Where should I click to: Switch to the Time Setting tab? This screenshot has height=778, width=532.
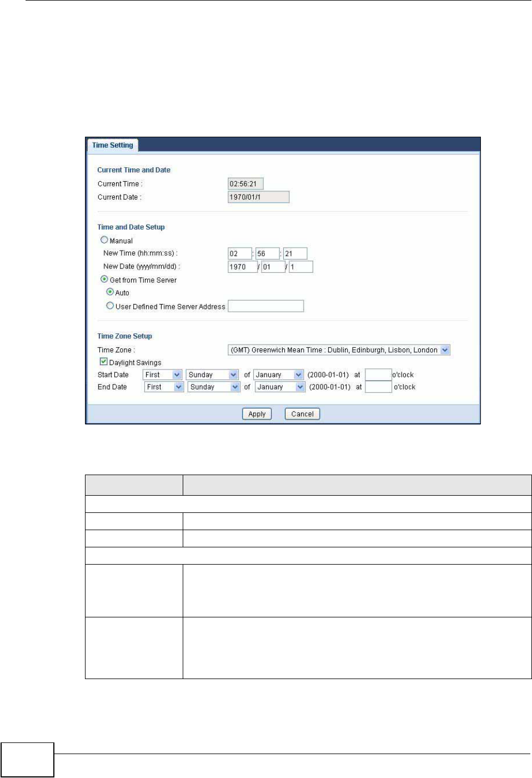pos(113,145)
